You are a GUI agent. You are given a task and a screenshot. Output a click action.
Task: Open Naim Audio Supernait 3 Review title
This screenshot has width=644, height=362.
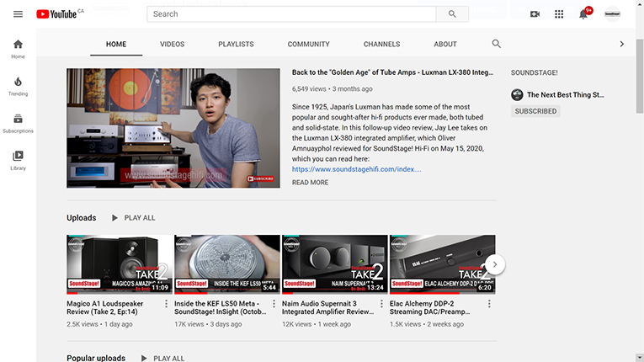click(x=327, y=308)
